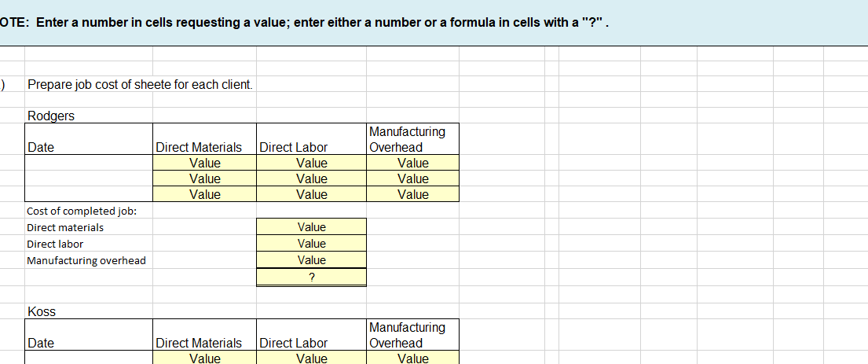
Task: Select second Direct Labor Value cell for Rodgers
Action: (311, 178)
